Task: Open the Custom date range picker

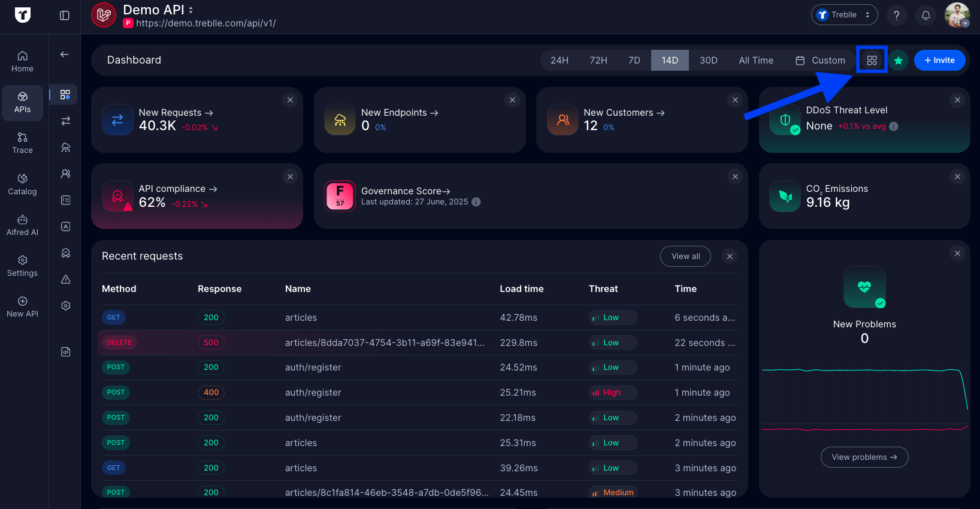Action: point(820,60)
